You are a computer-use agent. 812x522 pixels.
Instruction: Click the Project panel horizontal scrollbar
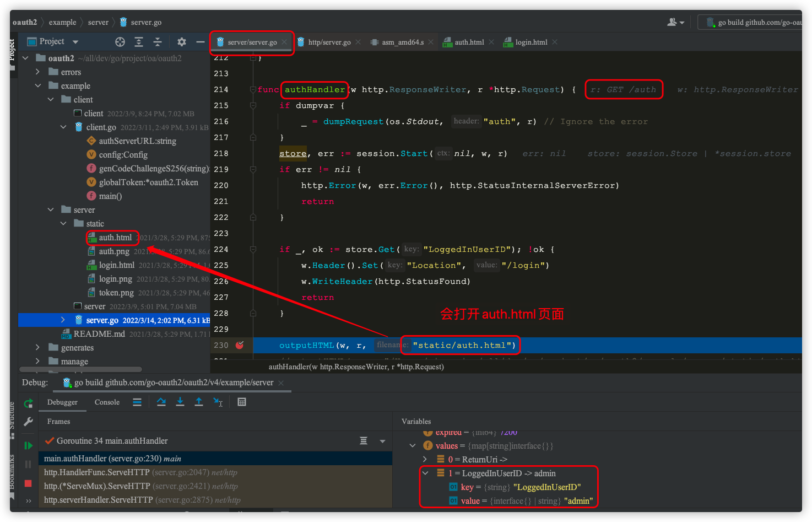pyautogui.click(x=80, y=369)
